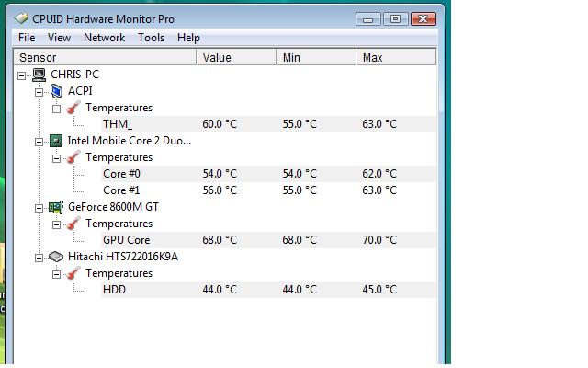Screen dimensions: 588x368
Task: Click the thermometer icon under ACPI
Action: point(73,108)
